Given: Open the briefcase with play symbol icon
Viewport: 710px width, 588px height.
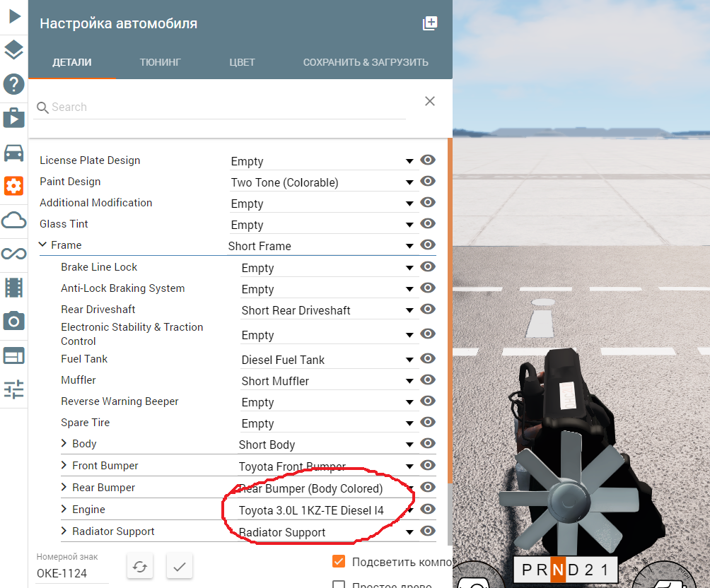Looking at the screenshot, I should click(x=14, y=118).
